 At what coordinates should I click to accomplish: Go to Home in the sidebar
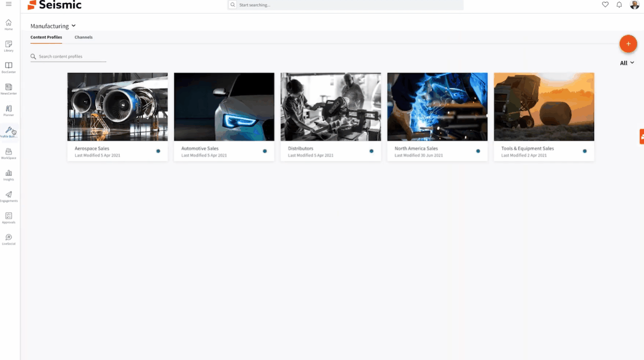click(8, 24)
